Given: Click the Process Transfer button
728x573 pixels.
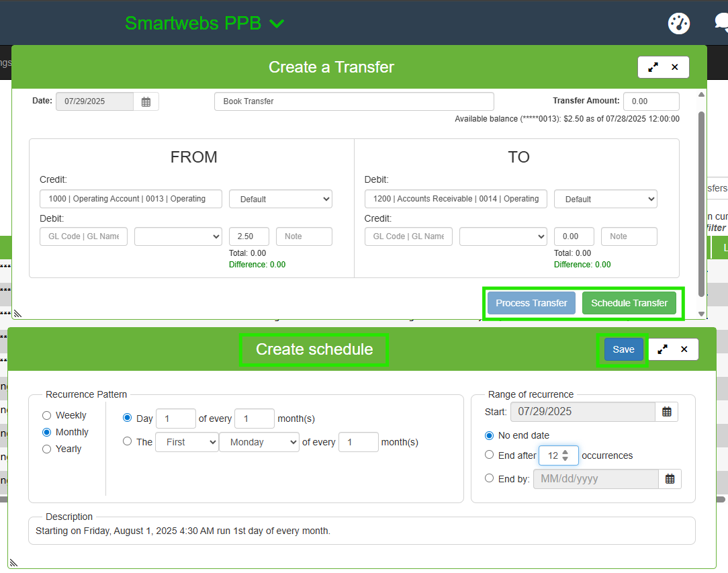Looking at the screenshot, I should pos(531,303).
